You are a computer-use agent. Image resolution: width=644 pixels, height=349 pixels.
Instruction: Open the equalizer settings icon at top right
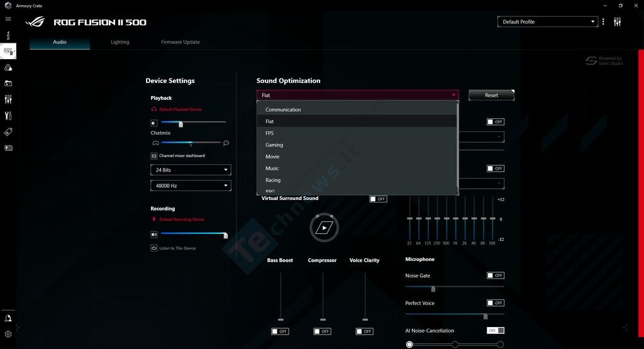coord(617,22)
